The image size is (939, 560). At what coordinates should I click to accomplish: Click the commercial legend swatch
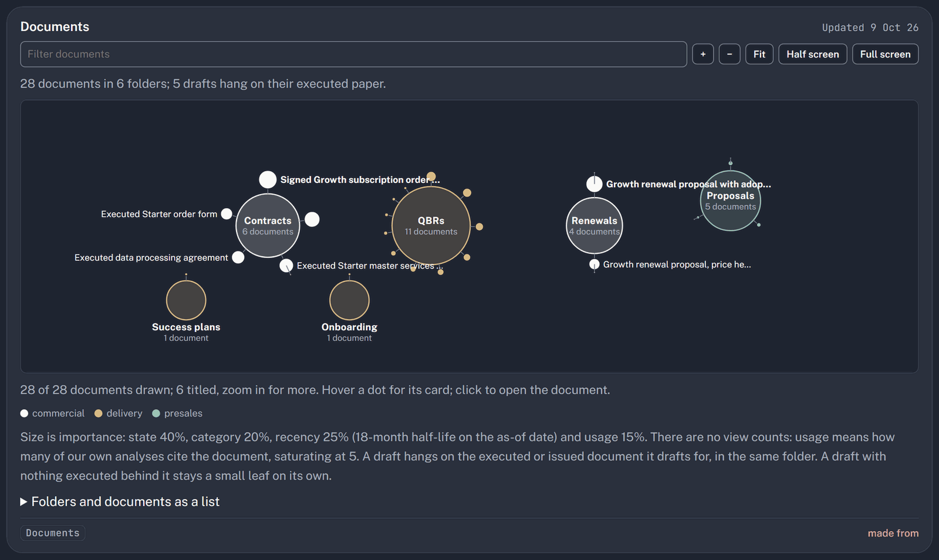tap(24, 413)
